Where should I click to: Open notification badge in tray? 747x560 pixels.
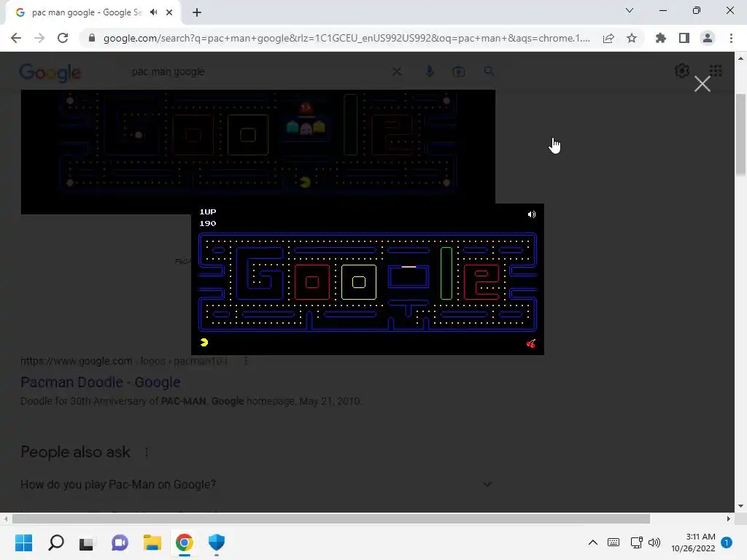(x=727, y=542)
